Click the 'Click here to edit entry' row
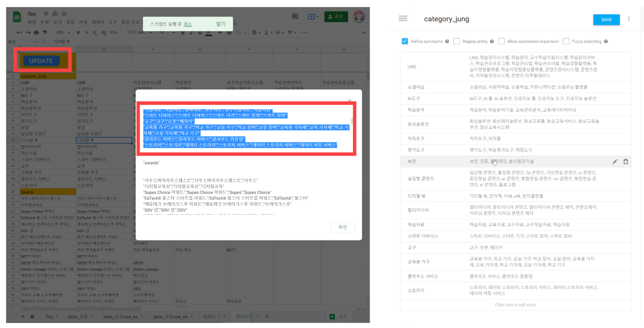This screenshot has height=328, width=644. point(515,305)
